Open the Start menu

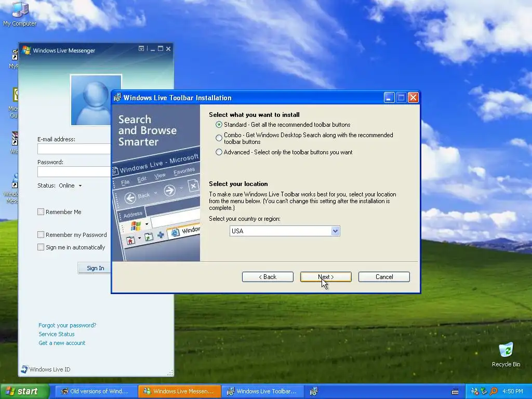pos(24,391)
